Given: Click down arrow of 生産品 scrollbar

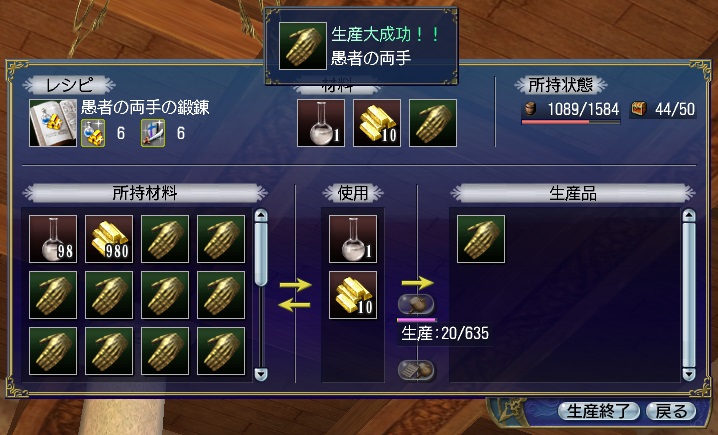Looking at the screenshot, I should tap(689, 374).
